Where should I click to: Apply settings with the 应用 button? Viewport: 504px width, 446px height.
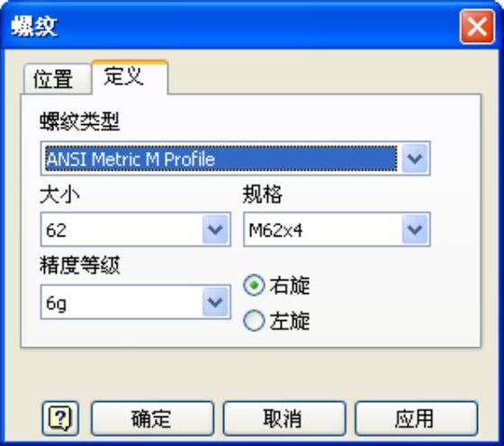(x=416, y=418)
